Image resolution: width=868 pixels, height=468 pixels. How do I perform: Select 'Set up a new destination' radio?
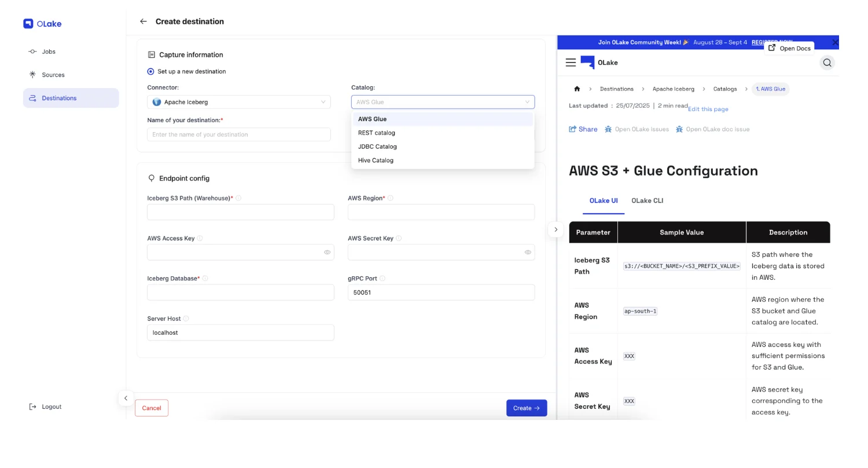pyautogui.click(x=151, y=72)
